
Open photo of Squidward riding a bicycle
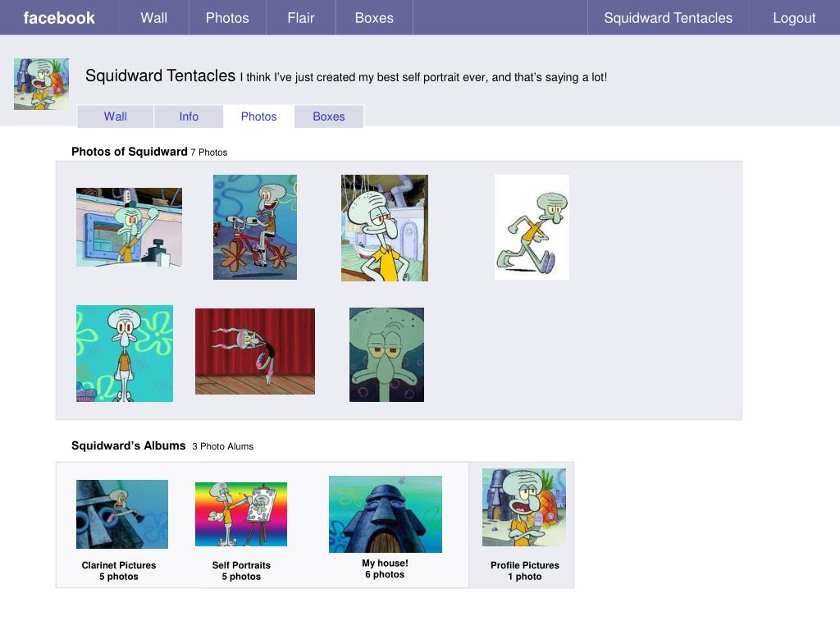click(x=255, y=227)
